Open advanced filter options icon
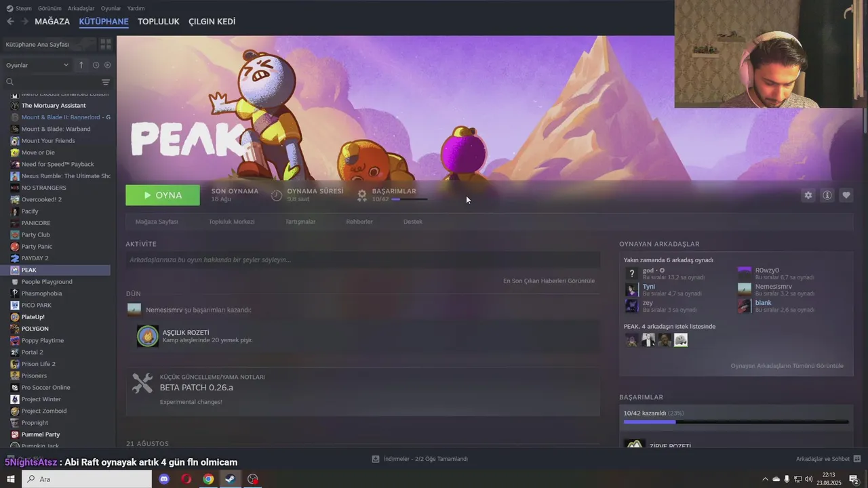 106,82
